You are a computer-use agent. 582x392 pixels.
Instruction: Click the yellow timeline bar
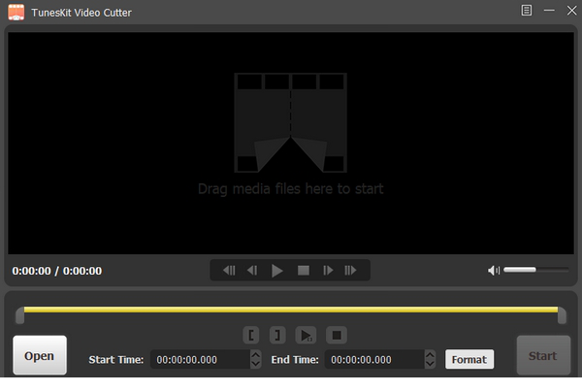[291, 310]
